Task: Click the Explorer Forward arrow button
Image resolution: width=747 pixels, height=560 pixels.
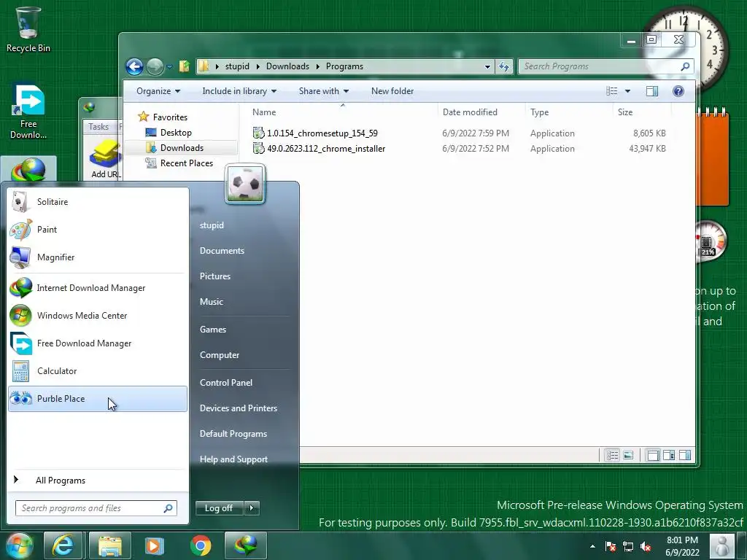Action: point(155,66)
